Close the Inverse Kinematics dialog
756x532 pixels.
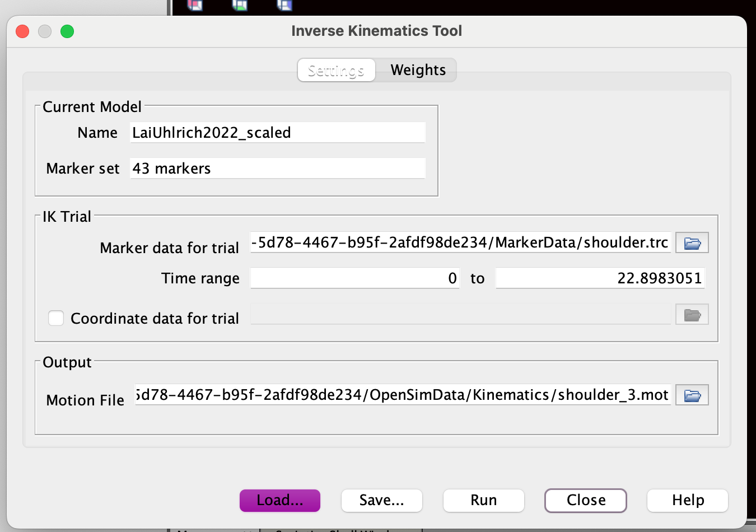[x=586, y=500]
